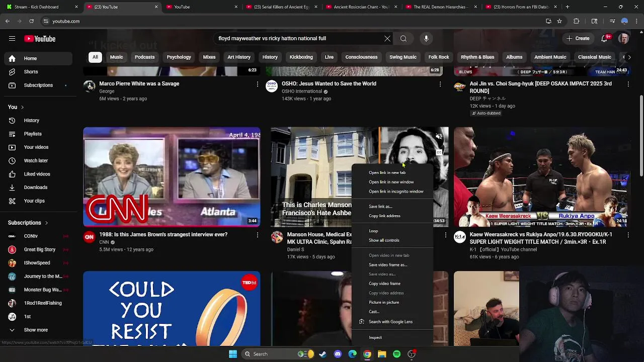Go to the YouTube logo home link
Image resolution: width=644 pixels, height=362 pixels.
pos(40,39)
